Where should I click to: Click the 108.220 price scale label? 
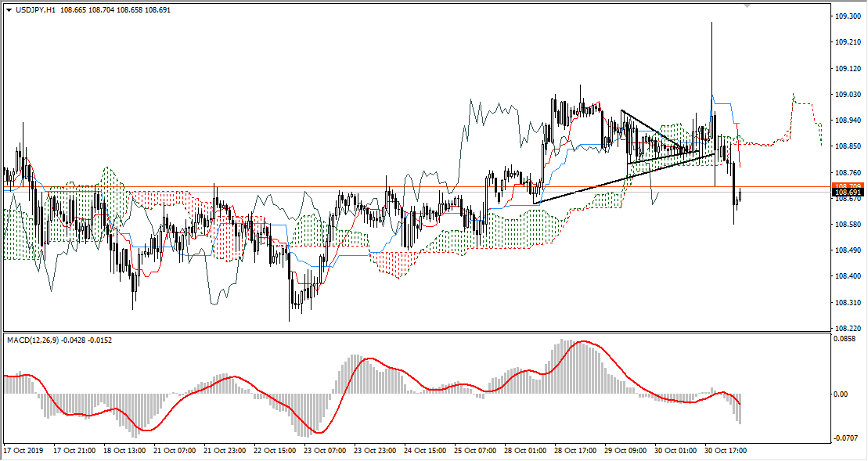(x=847, y=328)
